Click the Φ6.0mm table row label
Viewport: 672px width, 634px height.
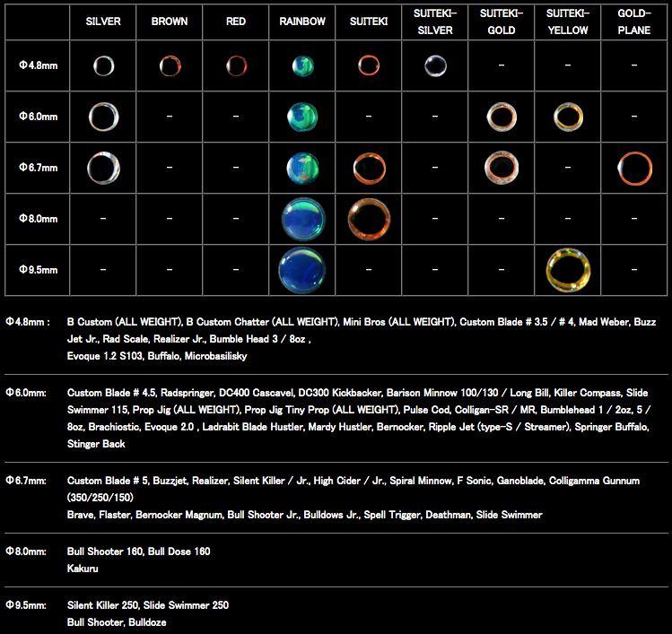coord(39,117)
